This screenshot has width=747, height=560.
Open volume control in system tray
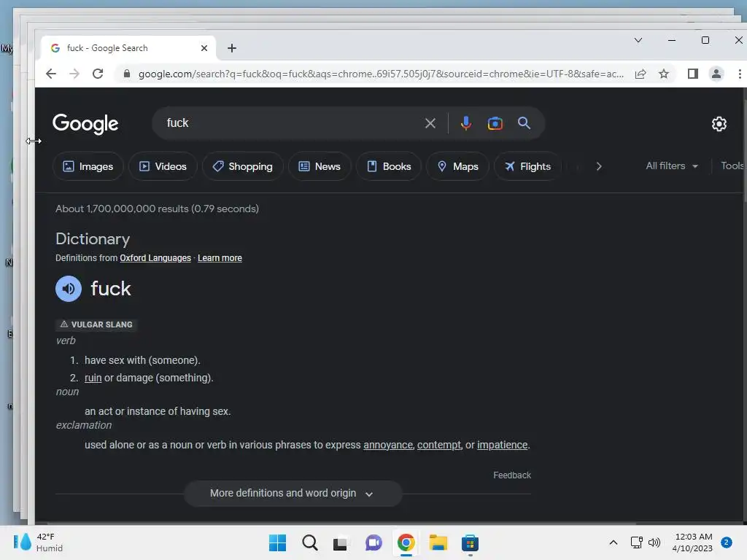(654, 542)
